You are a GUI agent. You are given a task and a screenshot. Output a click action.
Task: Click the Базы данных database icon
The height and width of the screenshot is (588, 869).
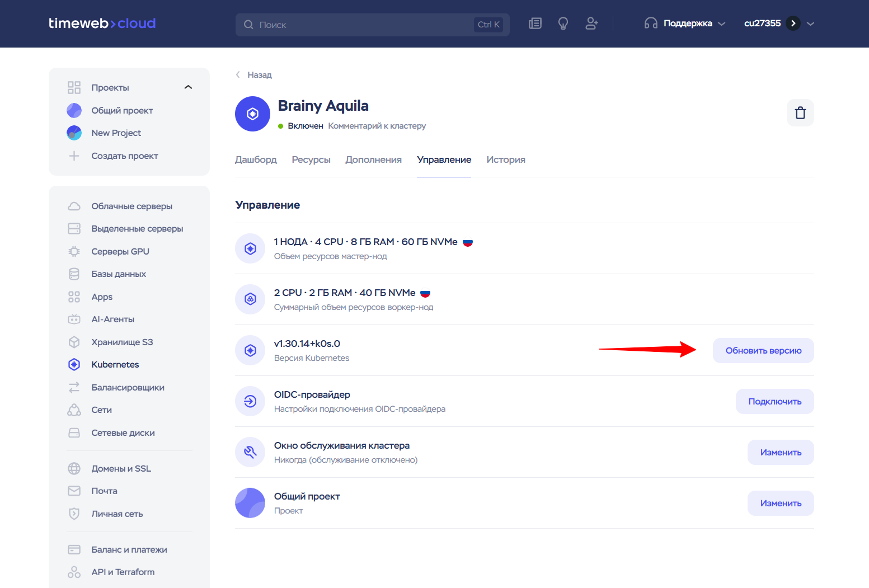[x=74, y=274]
